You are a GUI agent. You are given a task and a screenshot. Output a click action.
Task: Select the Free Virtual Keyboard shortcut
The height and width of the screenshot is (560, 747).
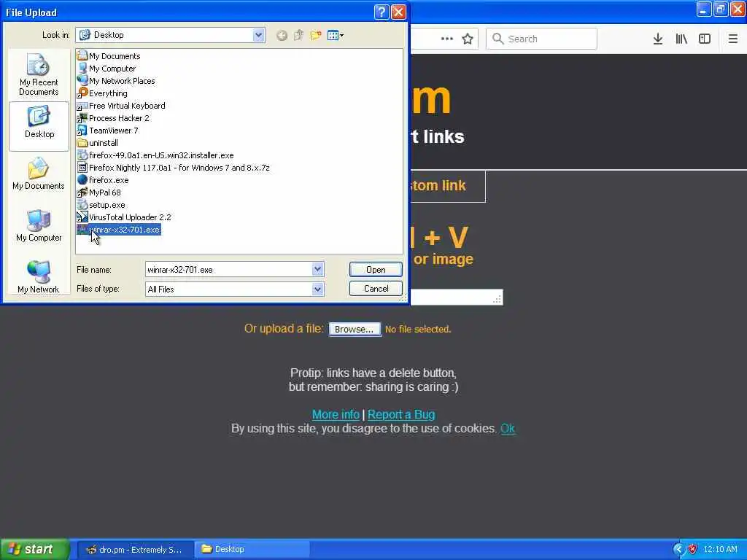[122, 105]
